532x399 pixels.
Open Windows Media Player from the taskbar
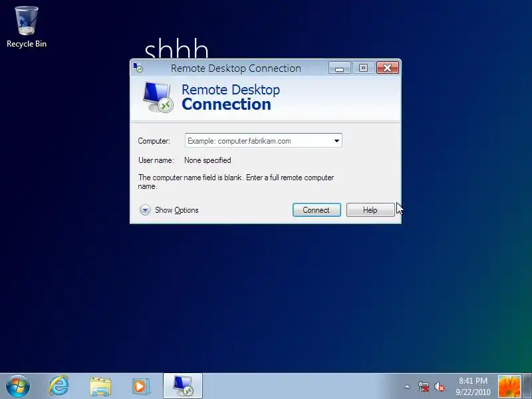140,386
